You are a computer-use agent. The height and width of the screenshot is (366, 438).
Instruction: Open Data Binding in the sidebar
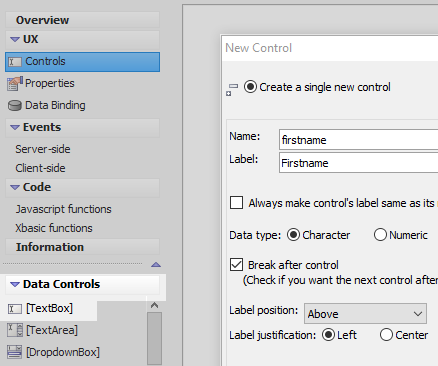(x=55, y=105)
